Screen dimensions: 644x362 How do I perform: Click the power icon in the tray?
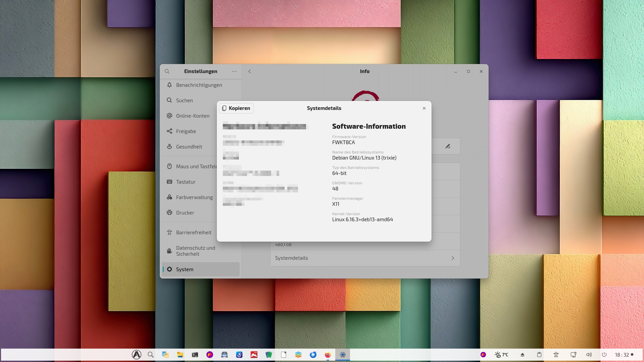click(604, 355)
